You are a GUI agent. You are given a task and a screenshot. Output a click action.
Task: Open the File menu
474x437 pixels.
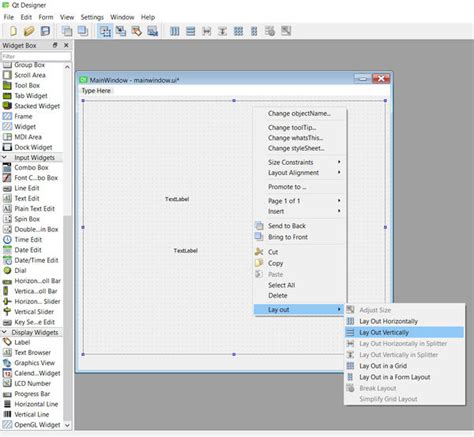click(9, 17)
